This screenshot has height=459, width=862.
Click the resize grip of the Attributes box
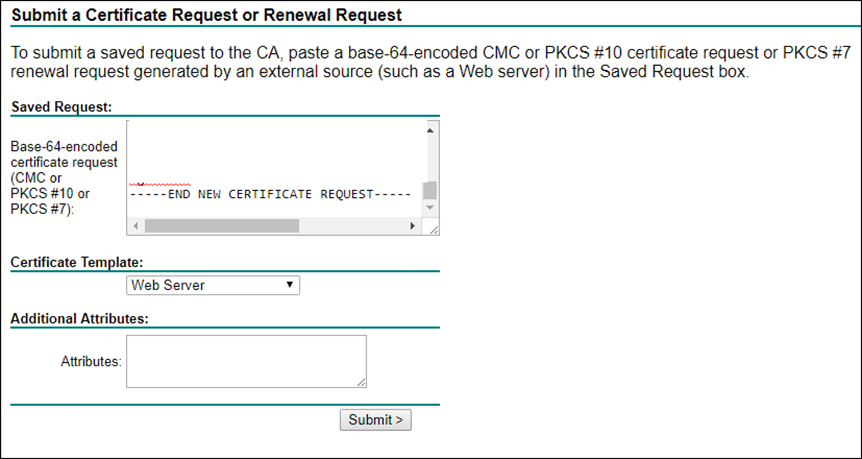pyautogui.click(x=361, y=383)
